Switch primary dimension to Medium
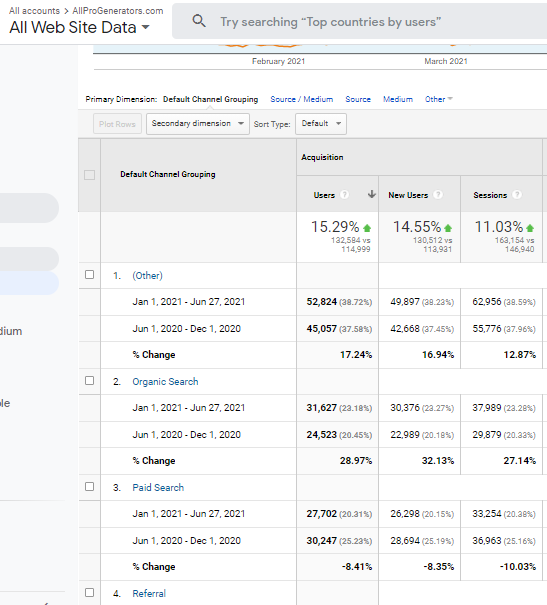 [x=398, y=99]
